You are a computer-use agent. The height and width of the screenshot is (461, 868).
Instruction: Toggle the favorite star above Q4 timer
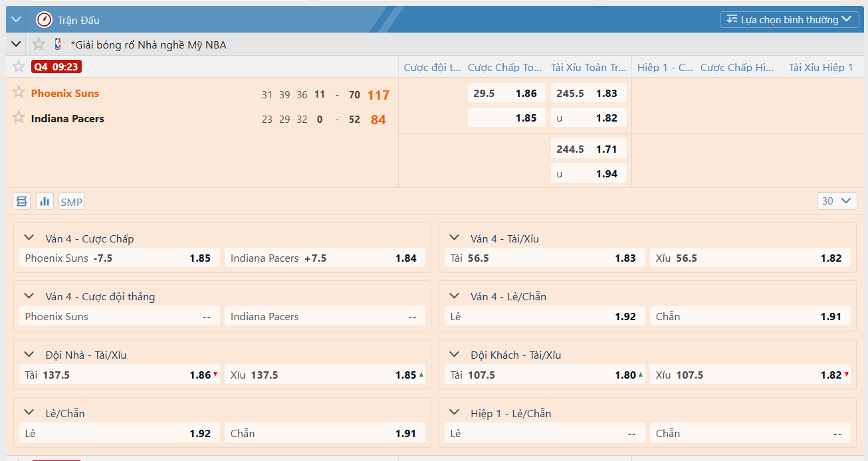coord(19,66)
